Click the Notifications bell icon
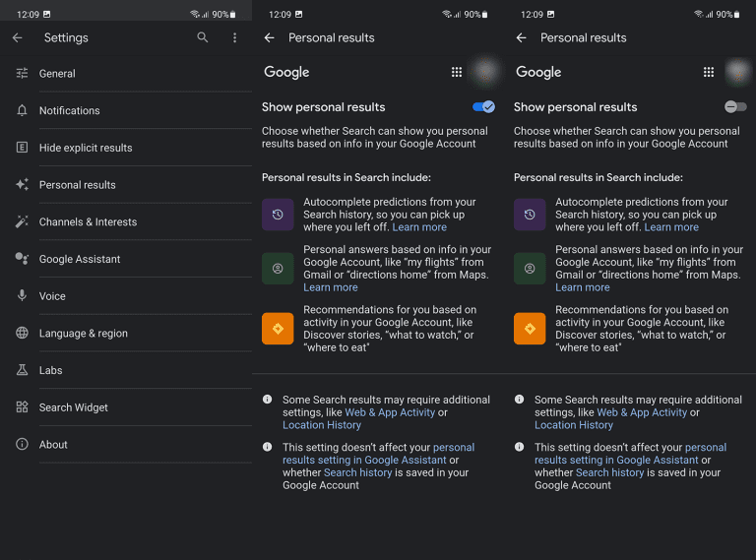Viewport: 756px width, 560px height. click(x=22, y=110)
